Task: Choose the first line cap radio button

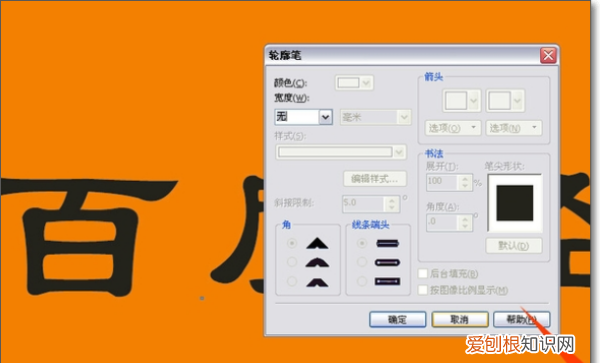Action: tap(362, 243)
